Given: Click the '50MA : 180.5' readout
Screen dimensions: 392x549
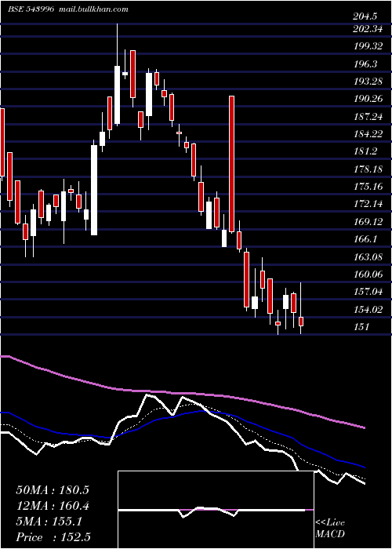Looking at the screenshot, I should coord(53,490).
